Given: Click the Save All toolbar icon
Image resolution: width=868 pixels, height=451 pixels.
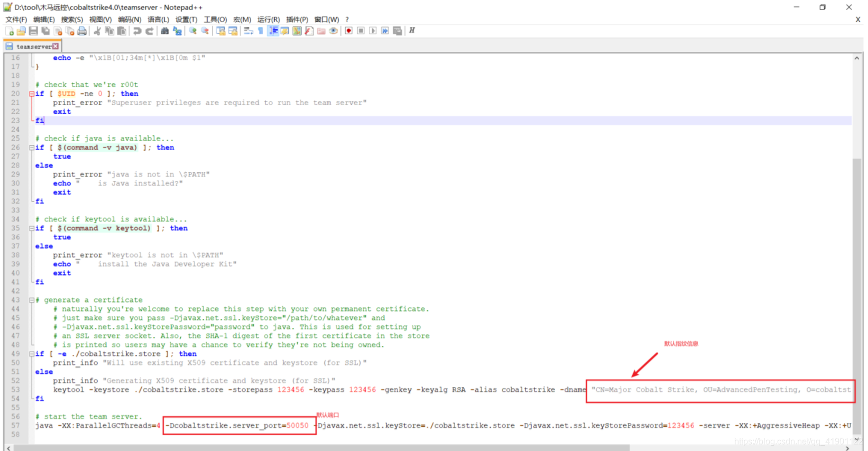Looking at the screenshot, I should [45, 31].
